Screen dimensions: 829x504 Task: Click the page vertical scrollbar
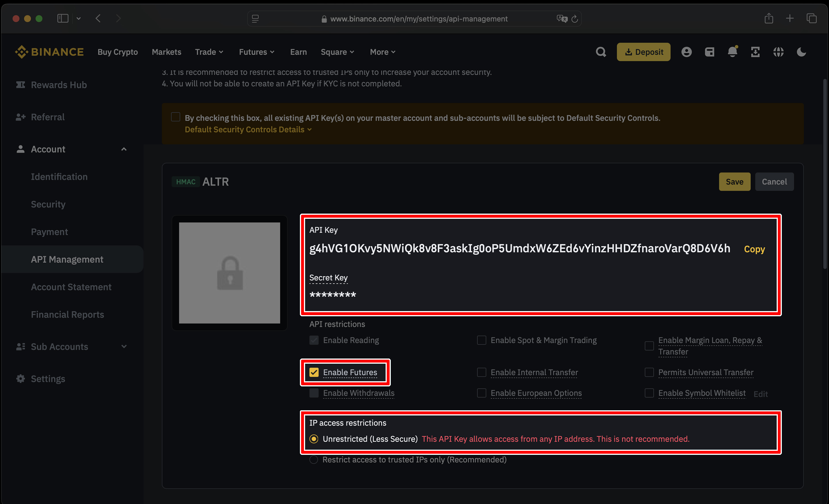pos(825,174)
